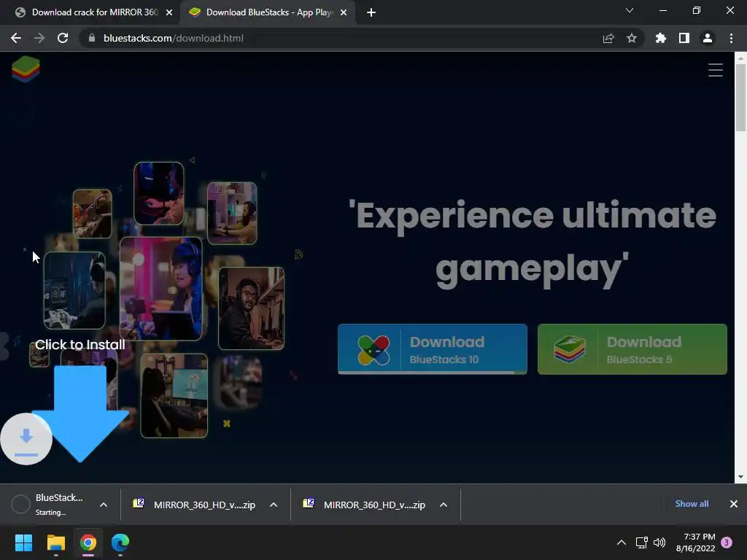
Task: Open the Windows Start menu
Action: [x=23, y=542]
